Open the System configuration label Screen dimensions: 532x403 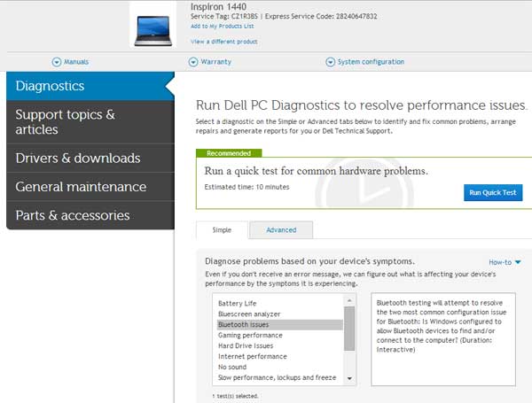point(371,62)
